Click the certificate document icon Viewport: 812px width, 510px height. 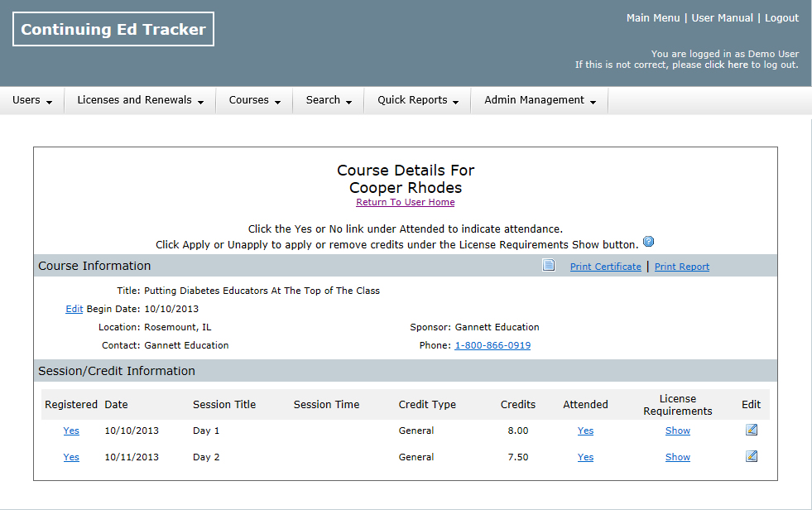coord(548,266)
